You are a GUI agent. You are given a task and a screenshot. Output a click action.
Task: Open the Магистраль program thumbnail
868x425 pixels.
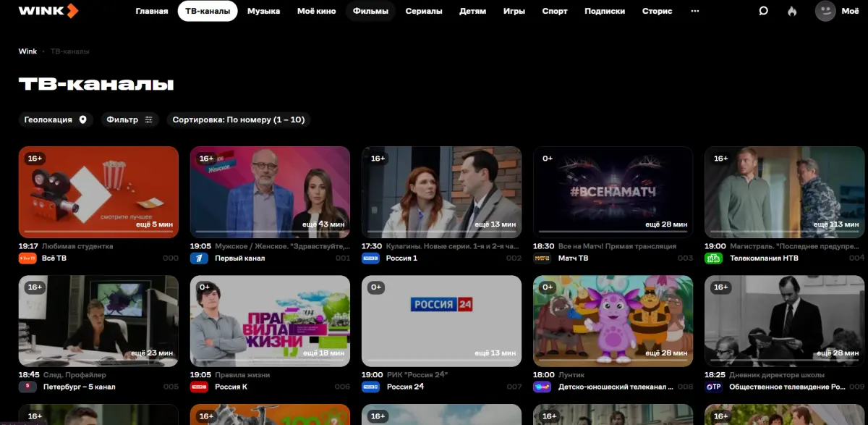(x=785, y=192)
